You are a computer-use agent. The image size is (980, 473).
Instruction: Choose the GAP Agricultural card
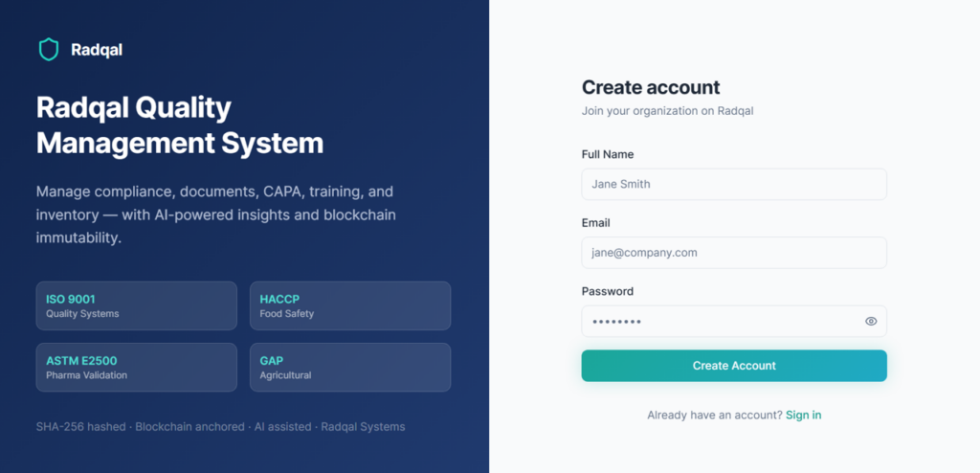tap(349, 367)
